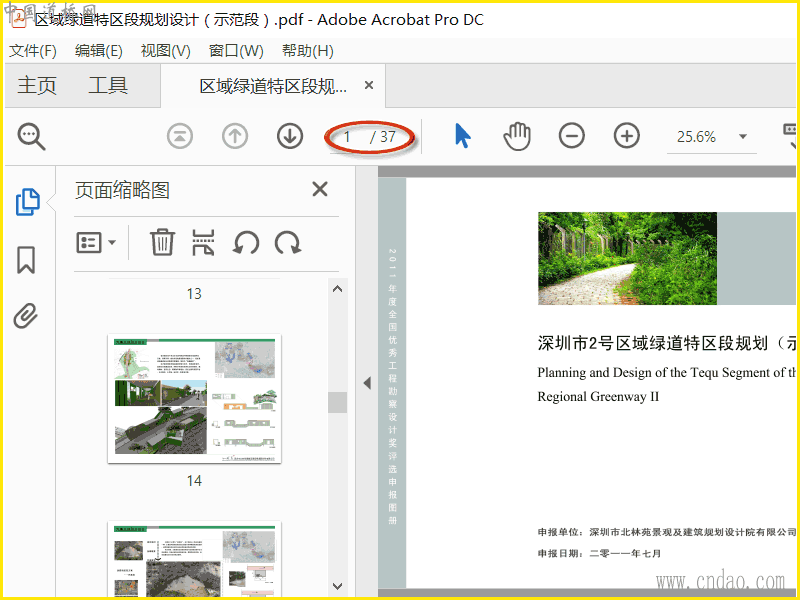800x600 pixels.
Task: Go to first page button
Action: coord(180,137)
